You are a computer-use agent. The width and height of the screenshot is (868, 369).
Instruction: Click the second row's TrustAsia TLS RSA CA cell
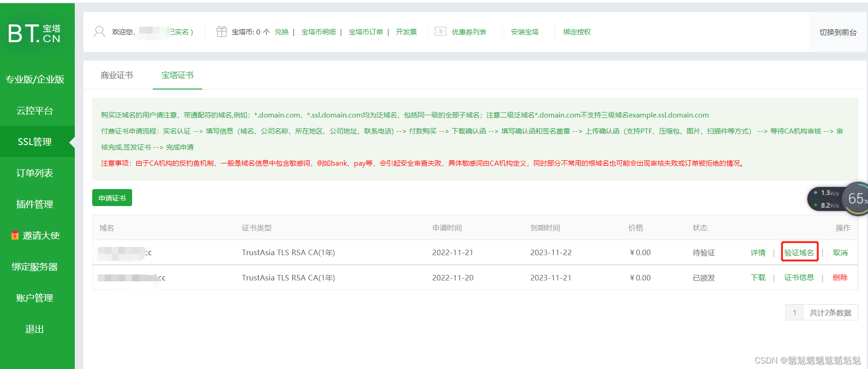point(288,278)
